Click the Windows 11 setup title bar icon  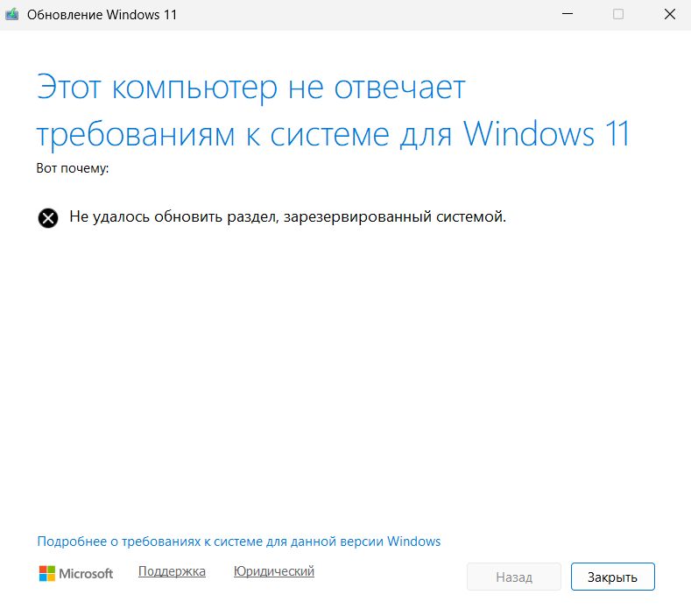point(12,15)
